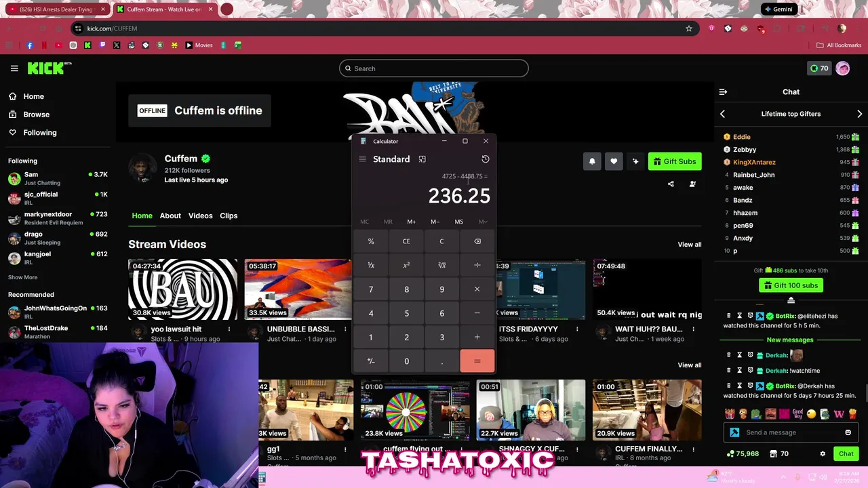Open the BAU stream video thumbnail
The image size is (868, 488).
(183, 289)
